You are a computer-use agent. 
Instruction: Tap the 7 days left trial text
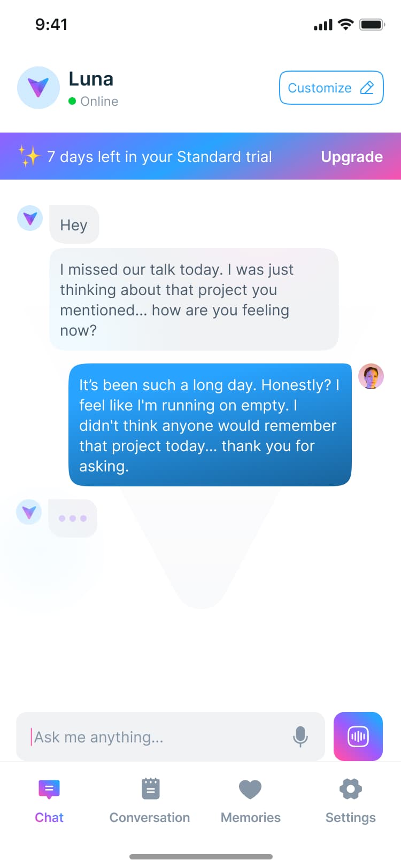pyautogui.click(x=159, y=157)
